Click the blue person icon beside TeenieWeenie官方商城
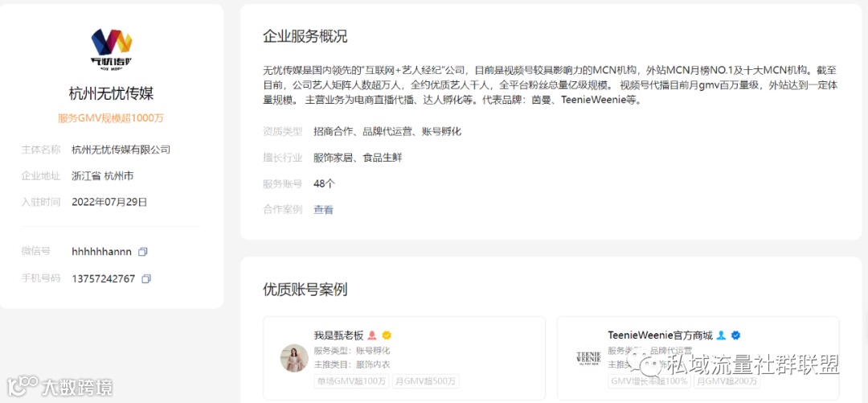Screen dimensions: 868x403 [721, 335]
